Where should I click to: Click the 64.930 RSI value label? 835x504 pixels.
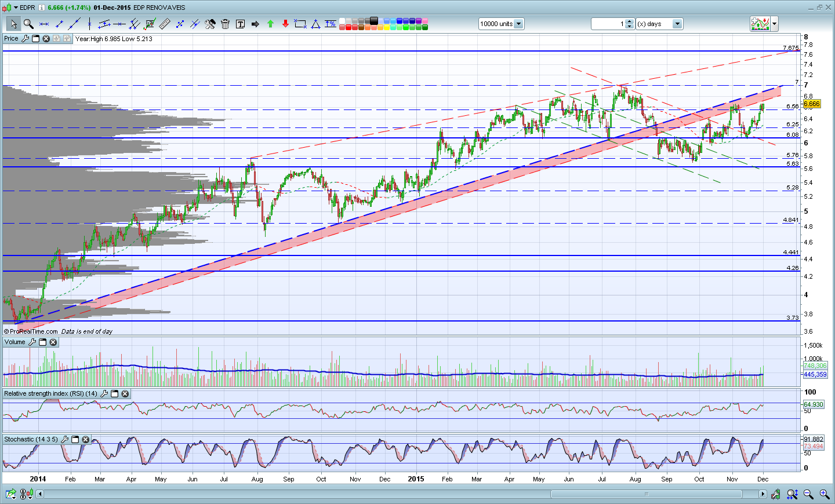[814, 404]
